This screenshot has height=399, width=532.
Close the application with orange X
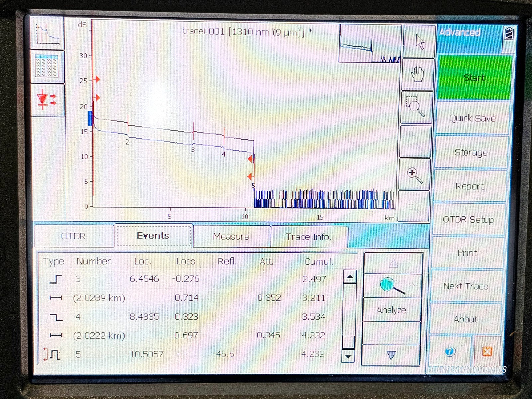[487, 352]
